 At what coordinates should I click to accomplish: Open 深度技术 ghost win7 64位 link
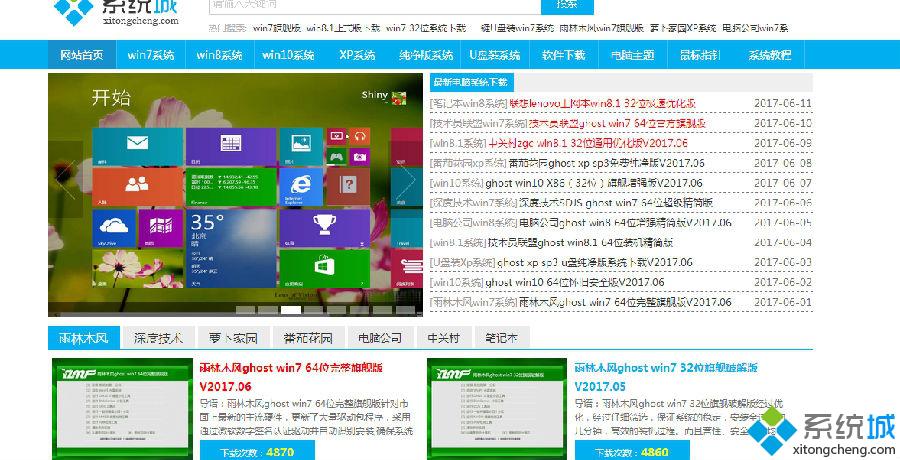tap(616, 203)
